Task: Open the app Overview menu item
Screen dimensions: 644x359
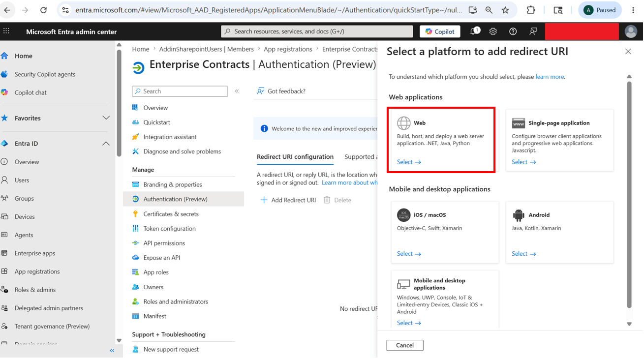Action: pyautogui.click(x=155, y=108)
